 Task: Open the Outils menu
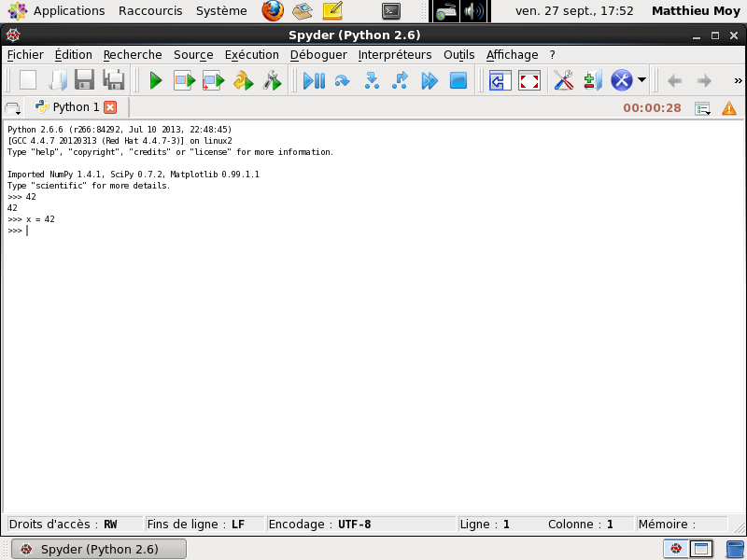(x=458, y=55)
